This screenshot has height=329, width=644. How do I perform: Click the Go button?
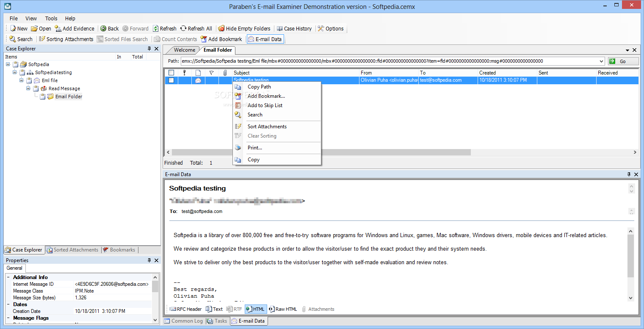(x=623, y=61)
